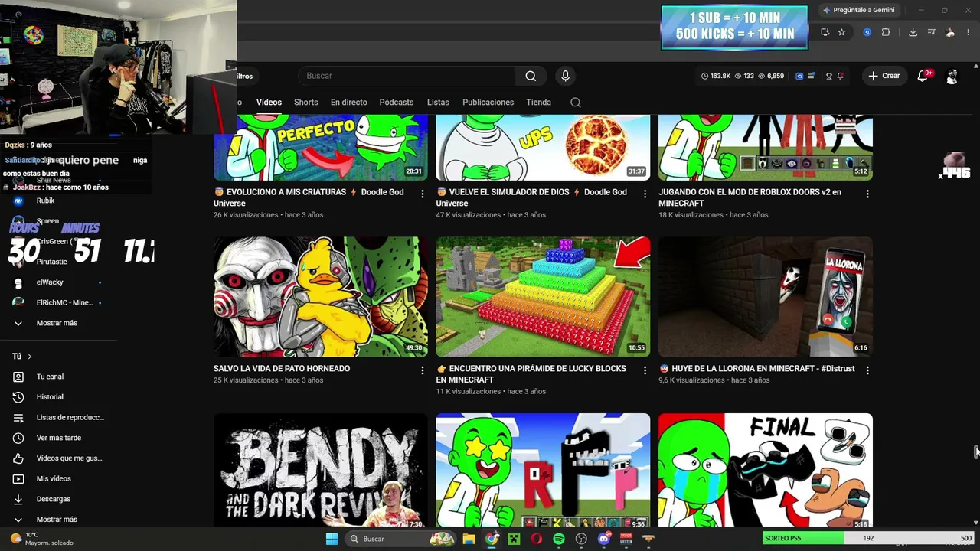Open Chrome downloads icon

(x=913, y=32)
